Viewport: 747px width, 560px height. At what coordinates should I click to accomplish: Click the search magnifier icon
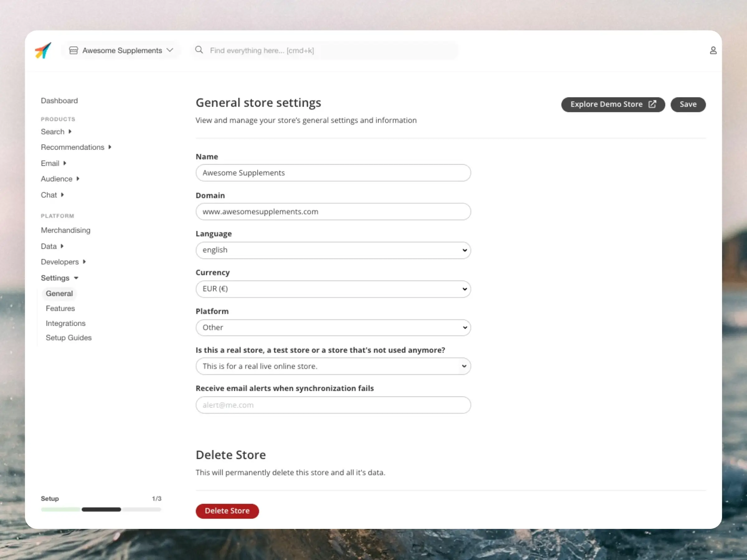[199, 50]
